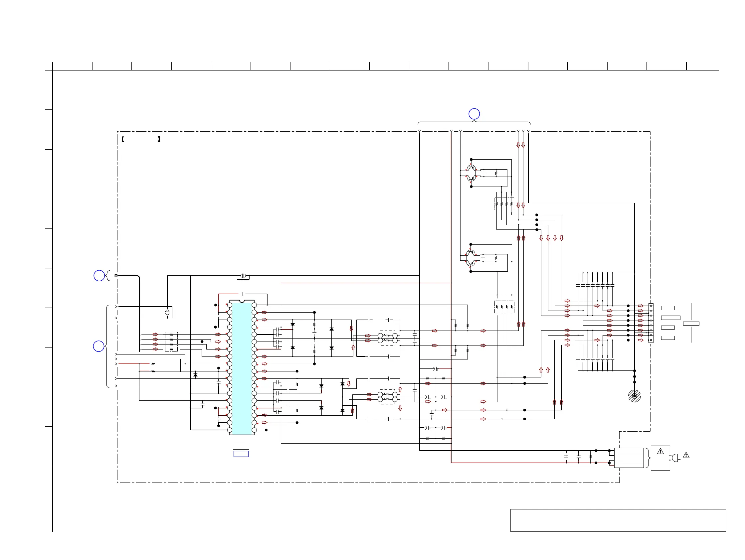Click the diode symbol left of the IC

coord(195,375)
